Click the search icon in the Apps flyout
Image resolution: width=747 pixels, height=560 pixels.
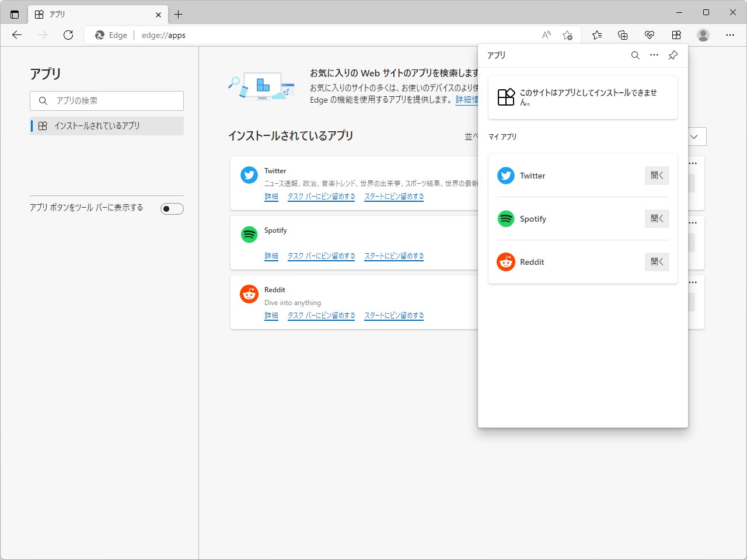635,55
